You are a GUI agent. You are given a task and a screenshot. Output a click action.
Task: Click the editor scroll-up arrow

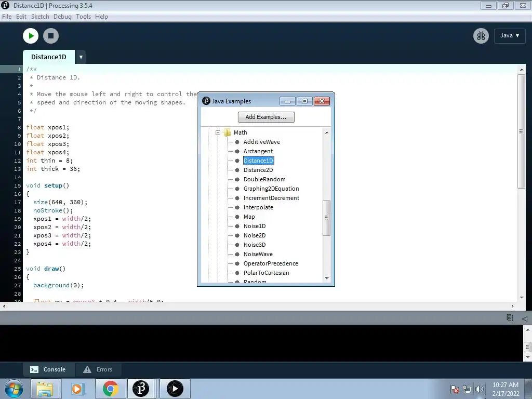(522, 70)
